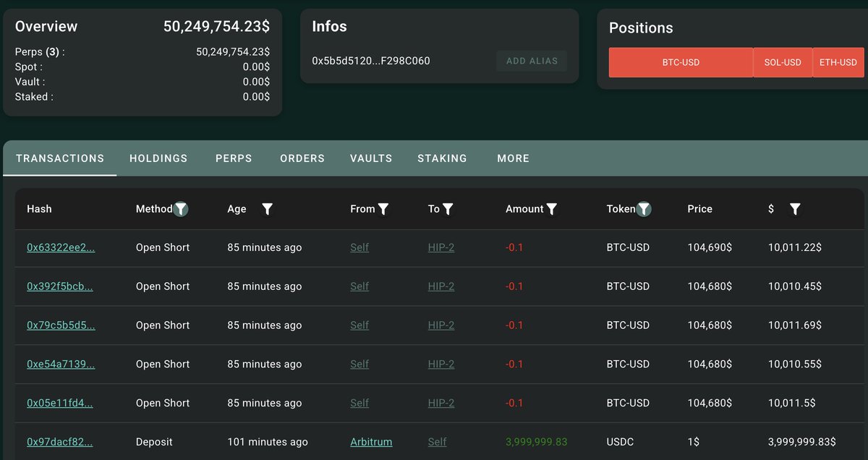Screen dimensions: 868x460
Task: Click the ADD ALIAS button
Action: coord(532,61)
